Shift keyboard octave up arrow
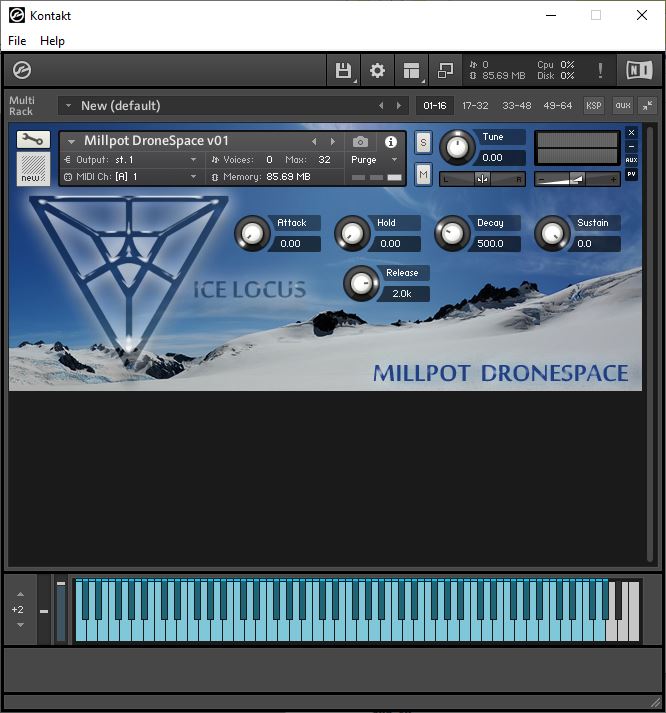The image size is (666, 713). (20, 594)
